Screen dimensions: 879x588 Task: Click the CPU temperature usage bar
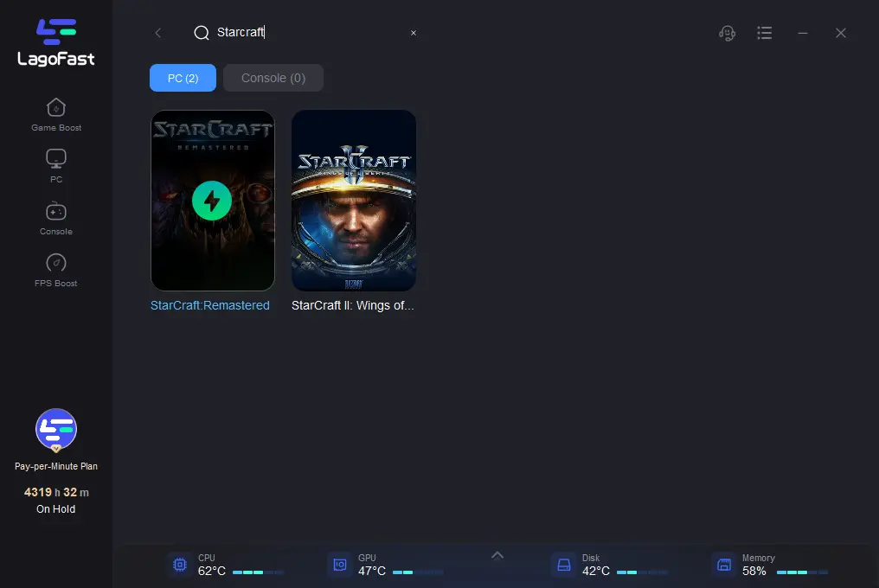pyautogui.click(x=258, y=572)
